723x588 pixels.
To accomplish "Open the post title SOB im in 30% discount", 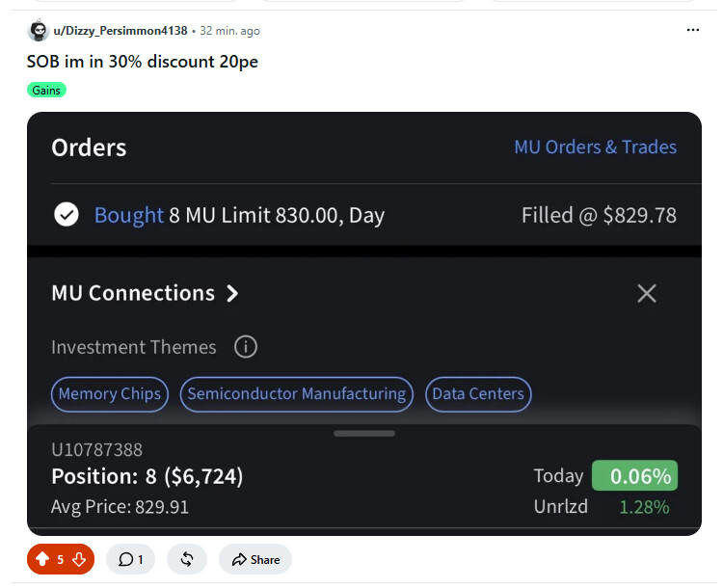I will pyautogui.click(x=143, y=62).
